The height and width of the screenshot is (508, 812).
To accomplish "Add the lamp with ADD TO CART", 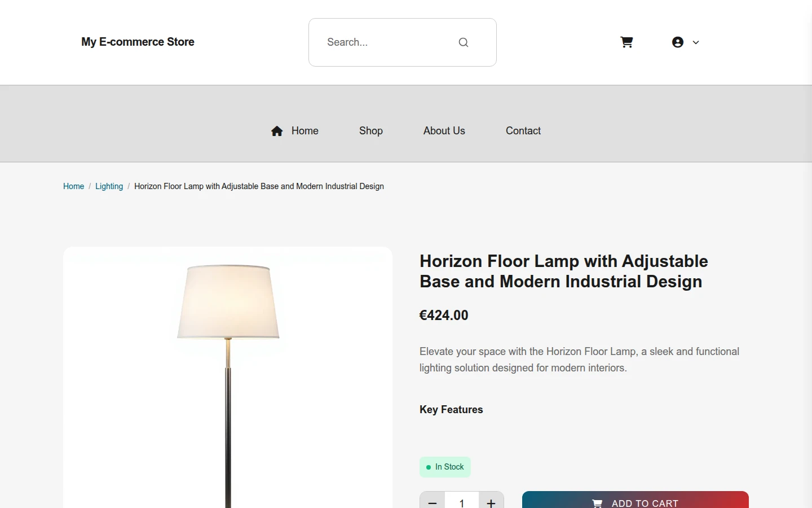I will point(636,500).
